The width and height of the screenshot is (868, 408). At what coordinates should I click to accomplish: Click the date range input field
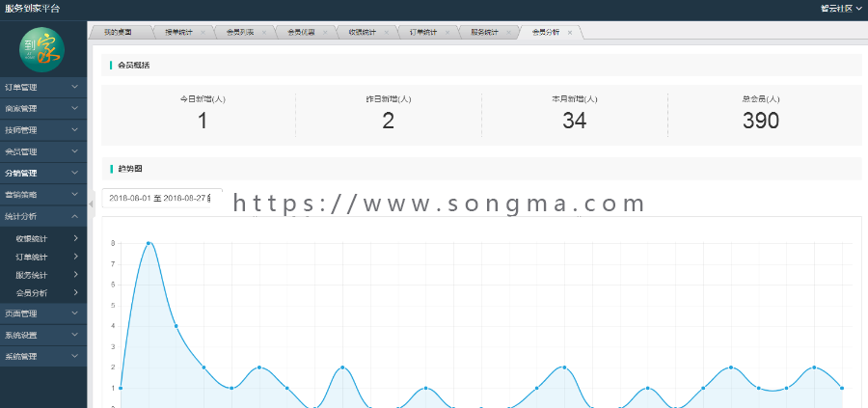point(162,198)
